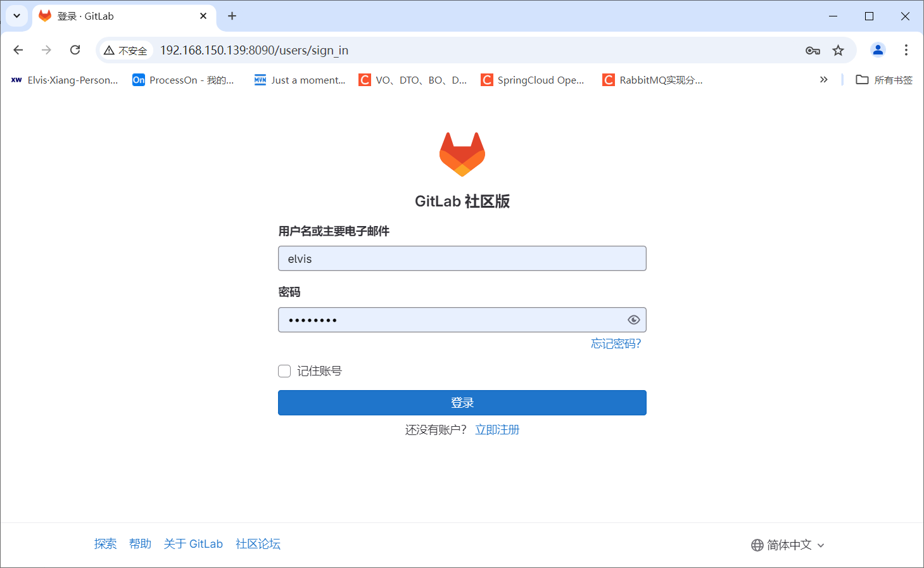Open the 探索 footer link
This screenshot has width=924, height=568.
(x=106, y=544)
